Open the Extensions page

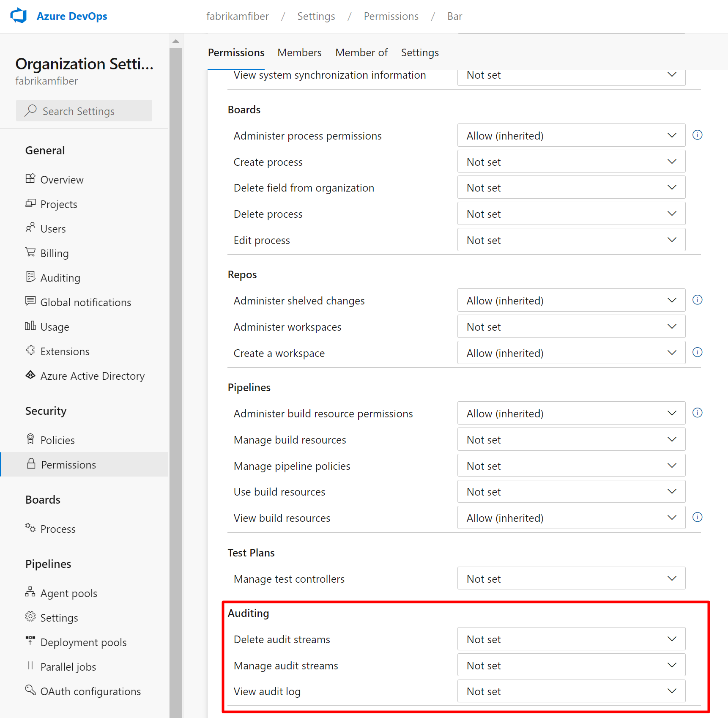coord(64,351)
